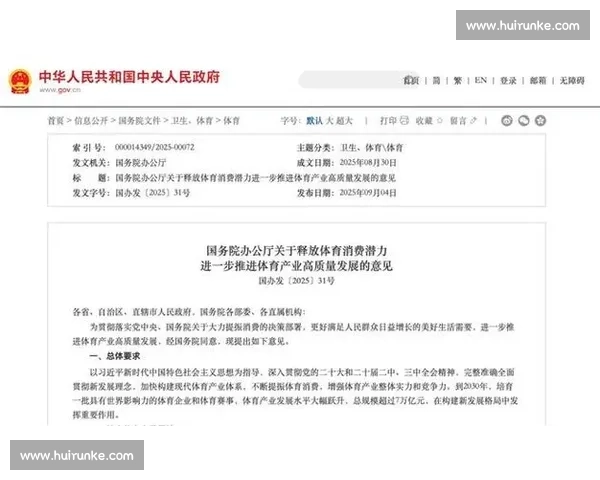The image size is (600, 480).
Task: Click the national emblem logo in the header
Action: [x=20, y=81]
